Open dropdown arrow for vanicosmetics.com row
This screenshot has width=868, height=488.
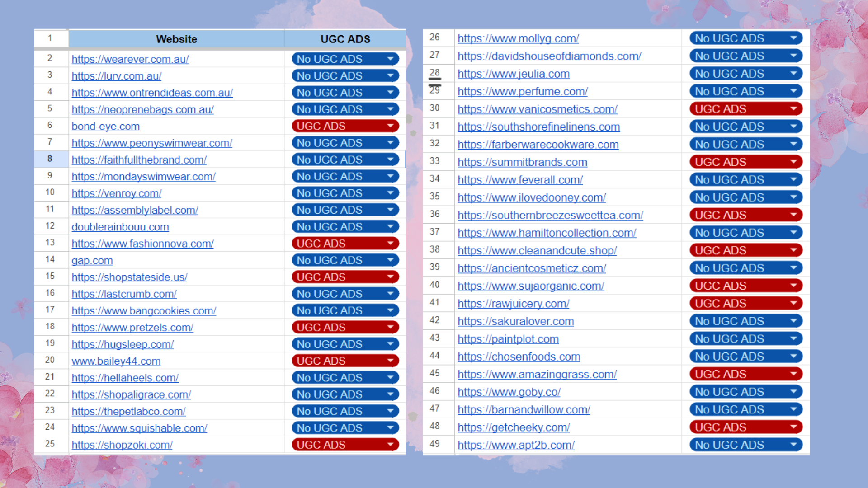click(793, 109)
